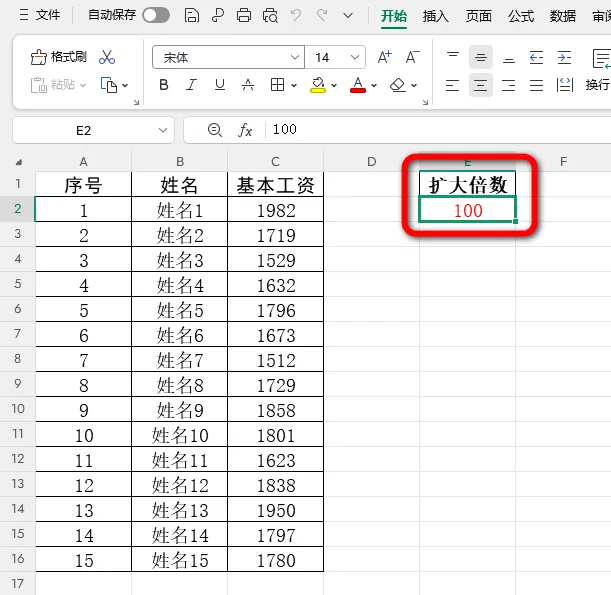Screen dimensions: 611x595
Task: Click the Undo arrow icon
Action: 296,16
